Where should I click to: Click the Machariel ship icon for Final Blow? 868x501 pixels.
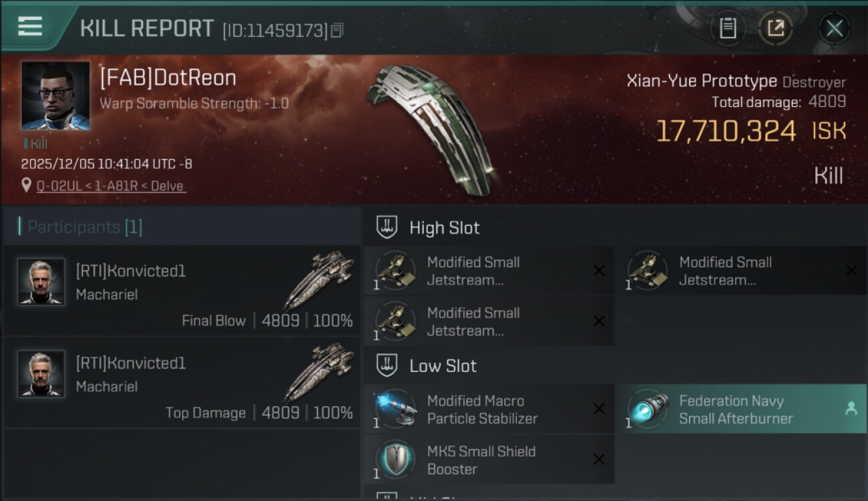tap(318, 279)
